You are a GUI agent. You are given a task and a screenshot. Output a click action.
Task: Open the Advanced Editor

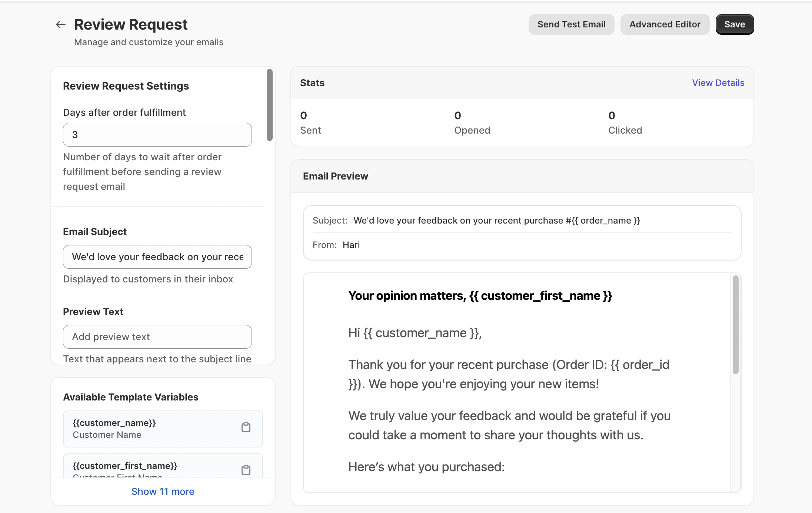665,24
